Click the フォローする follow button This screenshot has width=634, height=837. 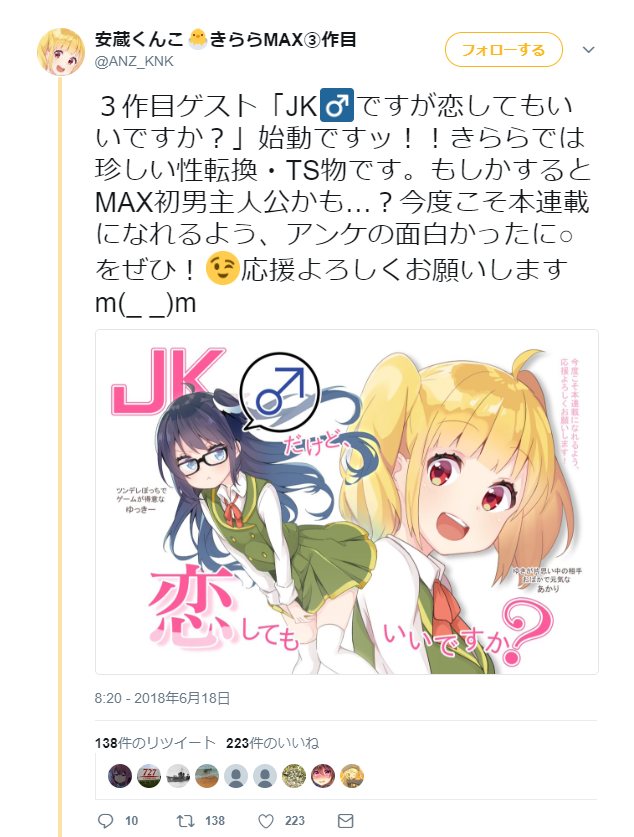tap(504, 50)
